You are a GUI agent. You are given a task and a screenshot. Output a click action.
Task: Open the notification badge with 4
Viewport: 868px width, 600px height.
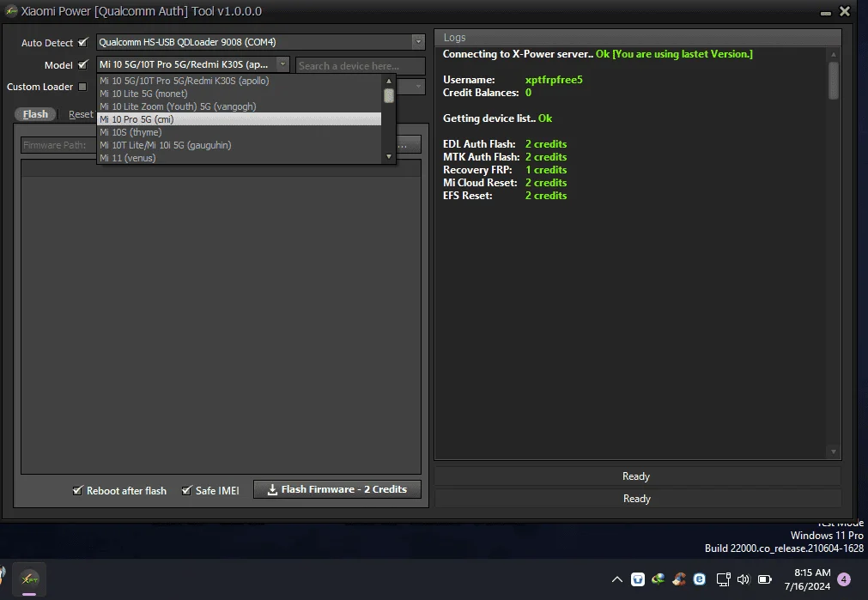844,579
